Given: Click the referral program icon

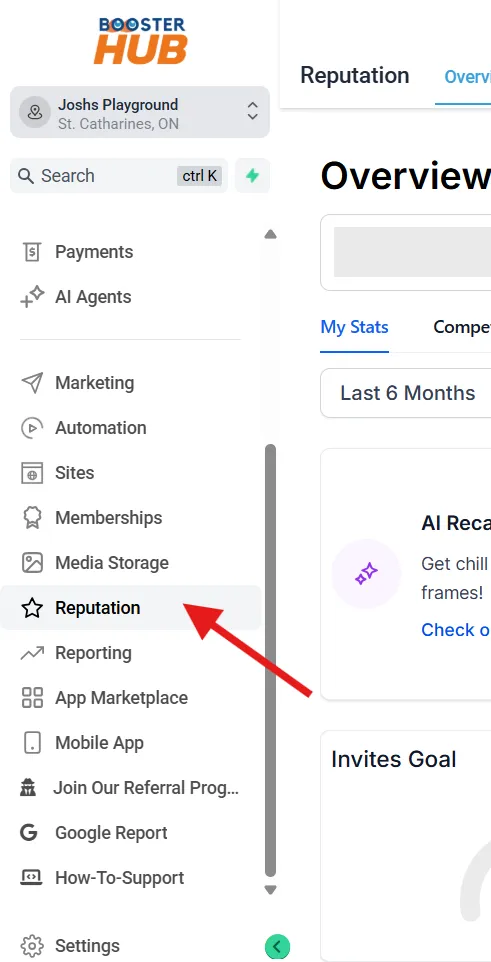Looking at the screenshot, I should pos(28,788).
